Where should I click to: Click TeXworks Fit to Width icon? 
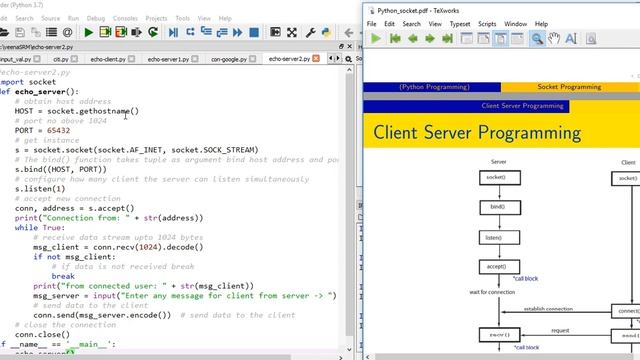coord(484,39)
